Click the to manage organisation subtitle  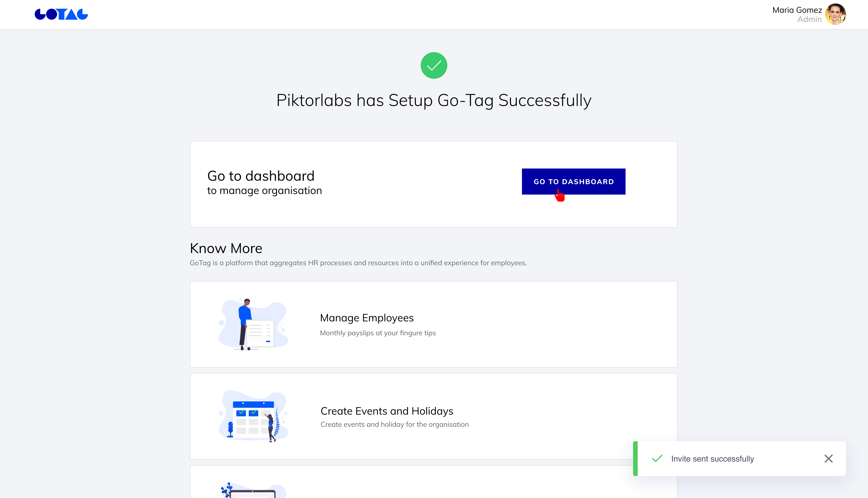click(x=264, y=191)
